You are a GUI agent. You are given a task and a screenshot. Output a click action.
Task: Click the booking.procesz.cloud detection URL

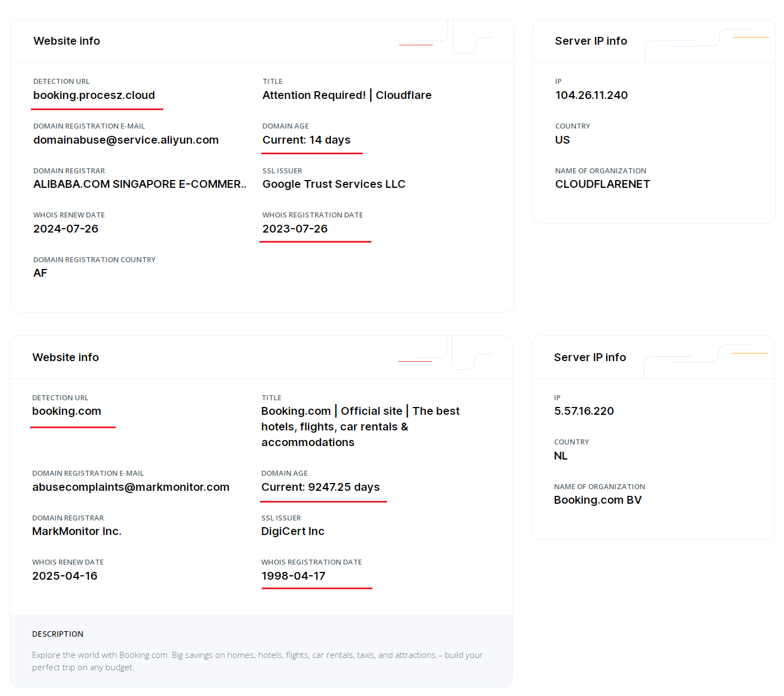[x=94, y=96]
